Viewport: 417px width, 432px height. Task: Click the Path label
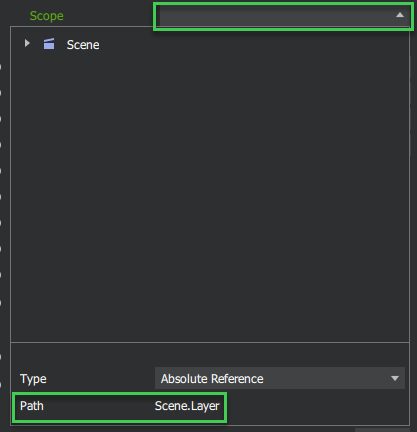coord(32,406)
